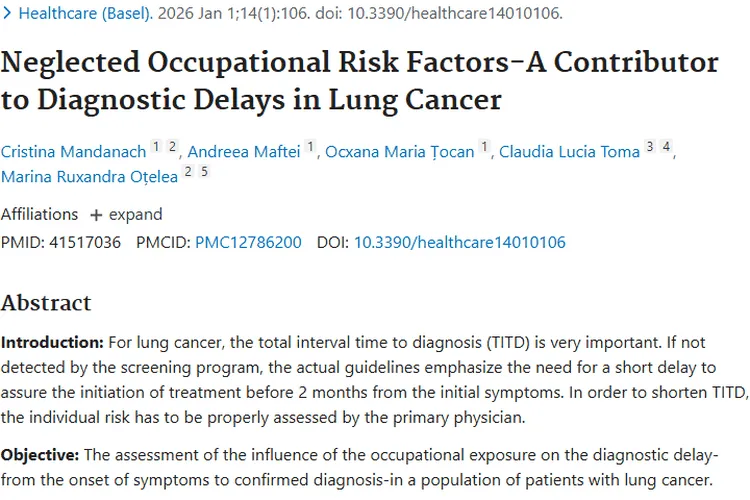
Task: Show affiliation 5 next to Marina Ruxandra Oțelea
Action: tap(204, 172)
